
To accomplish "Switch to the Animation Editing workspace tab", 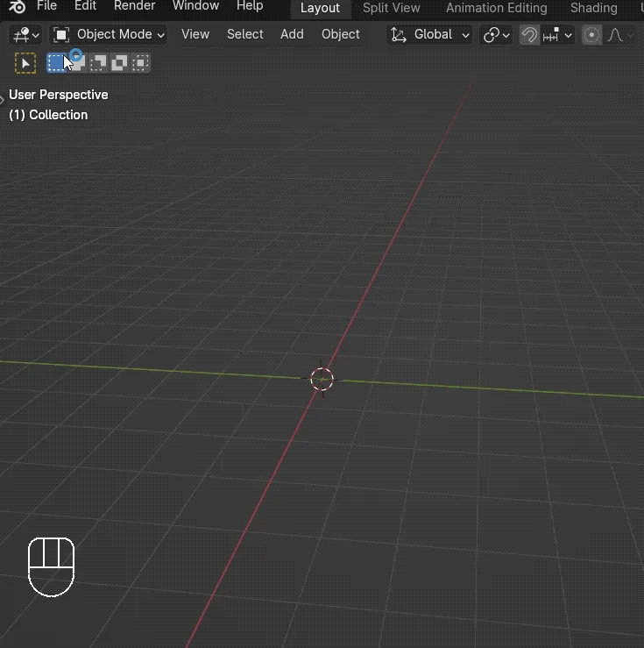I will [496, 8].
